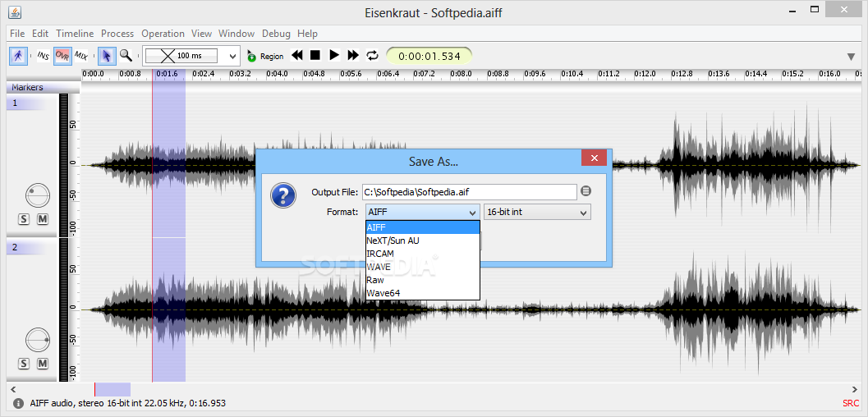868x417 pixels.
Task: Open file chooser icon beside Output File
Action: pos(586,191)
